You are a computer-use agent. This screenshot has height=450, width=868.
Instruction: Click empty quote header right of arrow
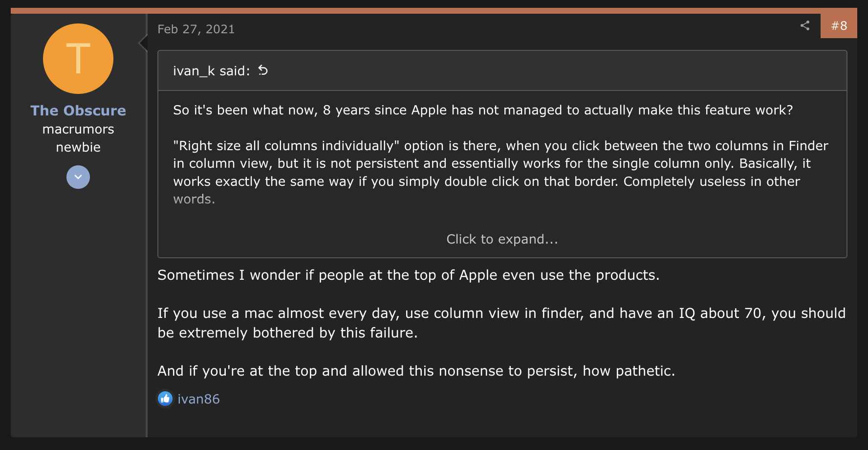coord(538,71)
